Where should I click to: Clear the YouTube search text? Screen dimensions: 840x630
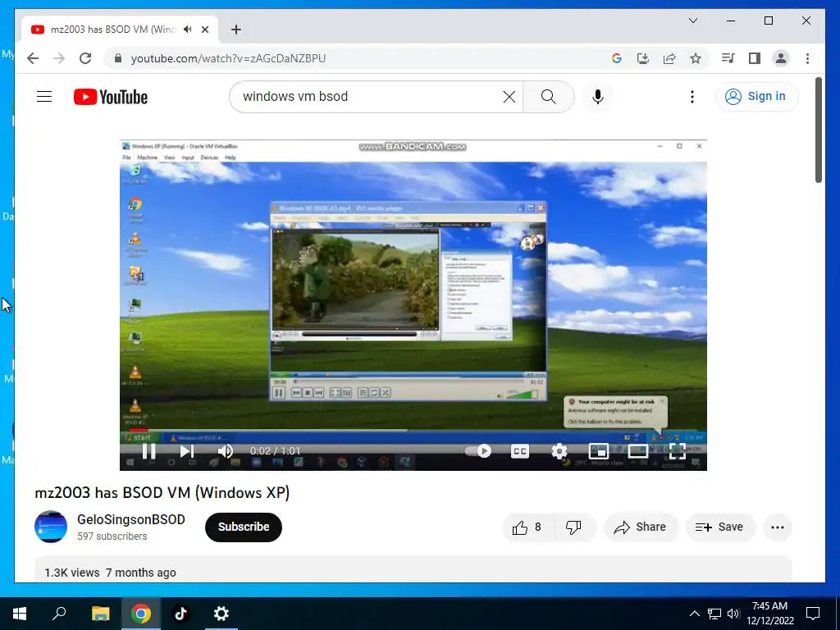pyautogui.click(x=509, y=97)
